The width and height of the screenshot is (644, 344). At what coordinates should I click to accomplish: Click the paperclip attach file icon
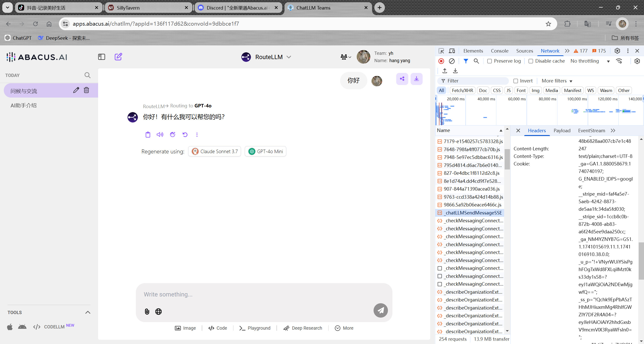click(x=147, y=312)
